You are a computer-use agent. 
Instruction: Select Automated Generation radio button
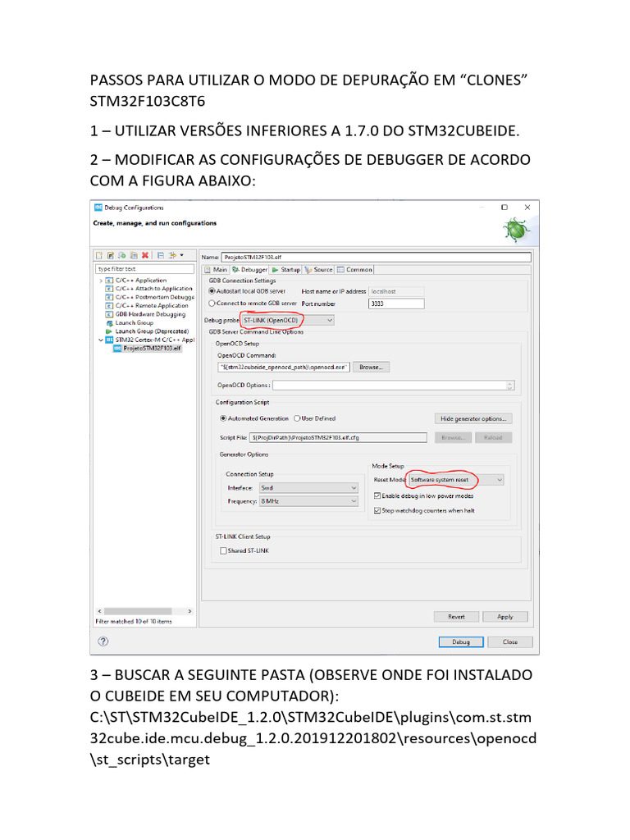point(223,418)
